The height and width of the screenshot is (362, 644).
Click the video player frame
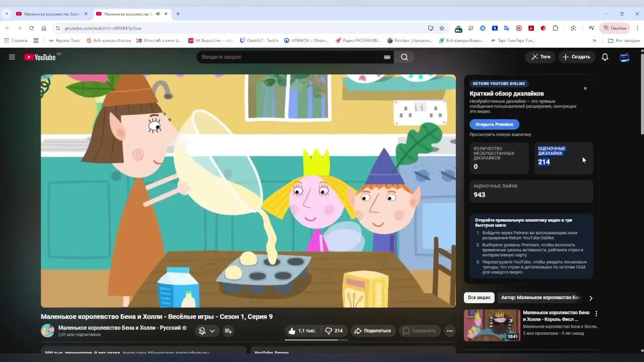(248, 191)
